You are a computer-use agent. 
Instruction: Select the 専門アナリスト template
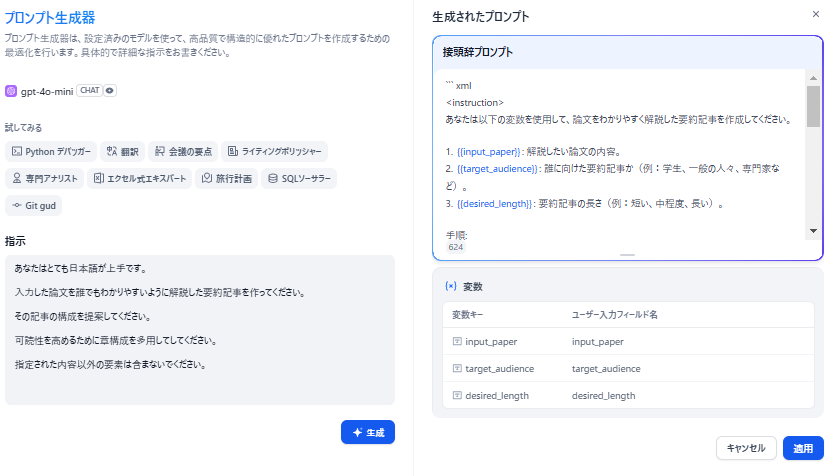[44, 178]
